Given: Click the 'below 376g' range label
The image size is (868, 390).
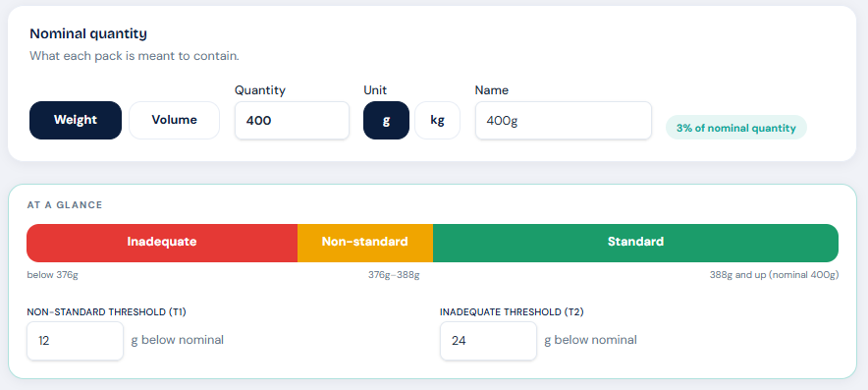Looking at the screenshot, I should pyautogui.click(x=53, y=275).
